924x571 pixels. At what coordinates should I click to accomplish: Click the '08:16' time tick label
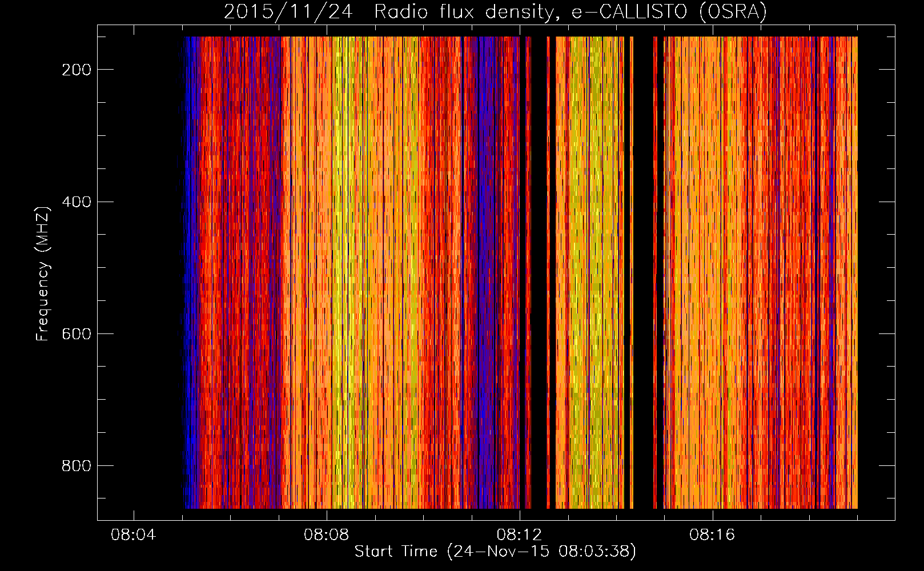tap(712, 535)
